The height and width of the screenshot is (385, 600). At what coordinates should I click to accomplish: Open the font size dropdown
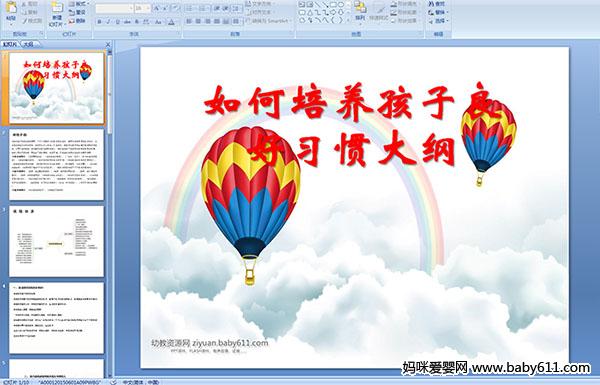(143, 8)
